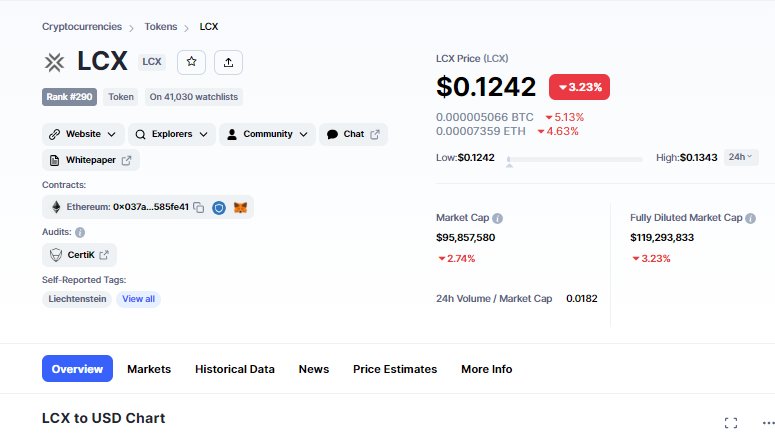Change the 24h range dropdown
This screenshot has width=775, height=436.
pos(740,157)
